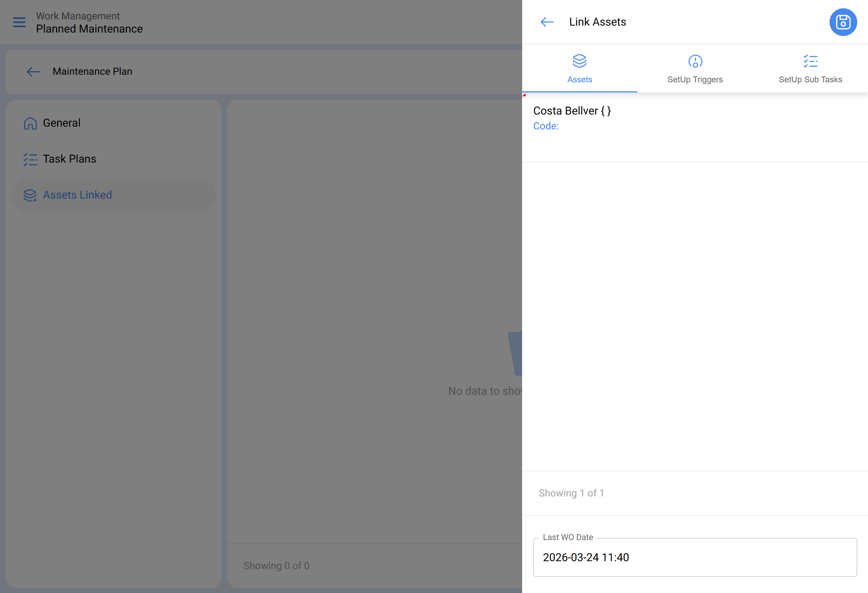This screenshot has height=593, width=868.
Task: Click the save disk icon button
Action: pyautogui.click(x=843, y=22)
